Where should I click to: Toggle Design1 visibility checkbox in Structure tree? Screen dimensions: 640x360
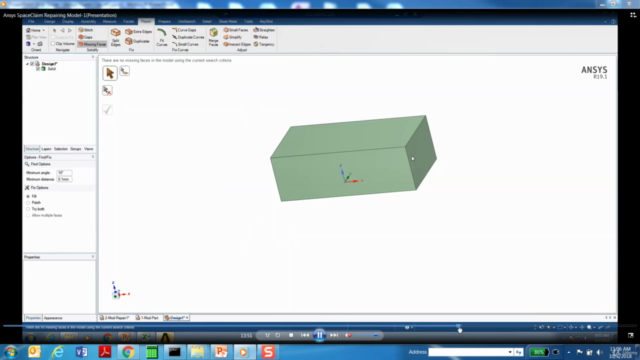(32, 64)
